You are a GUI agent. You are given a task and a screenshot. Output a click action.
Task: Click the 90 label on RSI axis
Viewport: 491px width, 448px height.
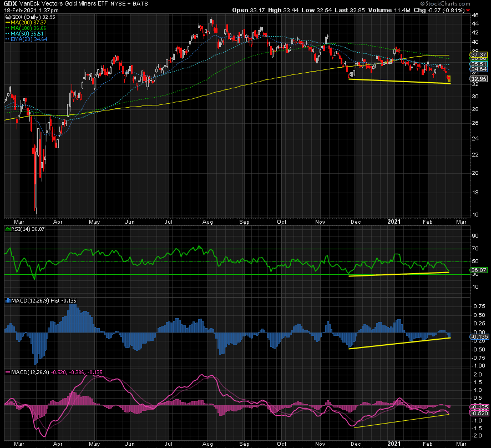pyautogui.click(x=475, y=236)
